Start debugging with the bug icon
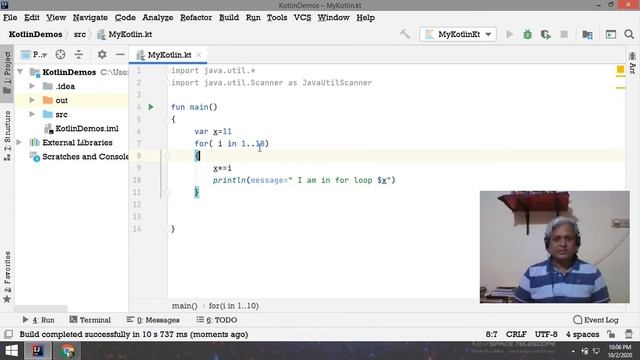 pyautogui.click(x=527, y=35)
